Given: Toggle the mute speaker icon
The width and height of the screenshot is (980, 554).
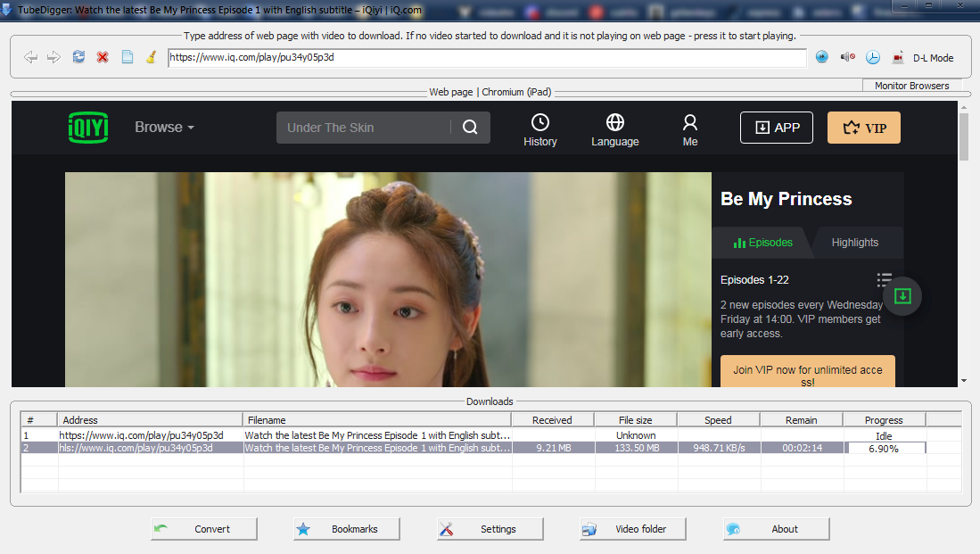Looking at the screenshot, I should [x=847, y=57].
